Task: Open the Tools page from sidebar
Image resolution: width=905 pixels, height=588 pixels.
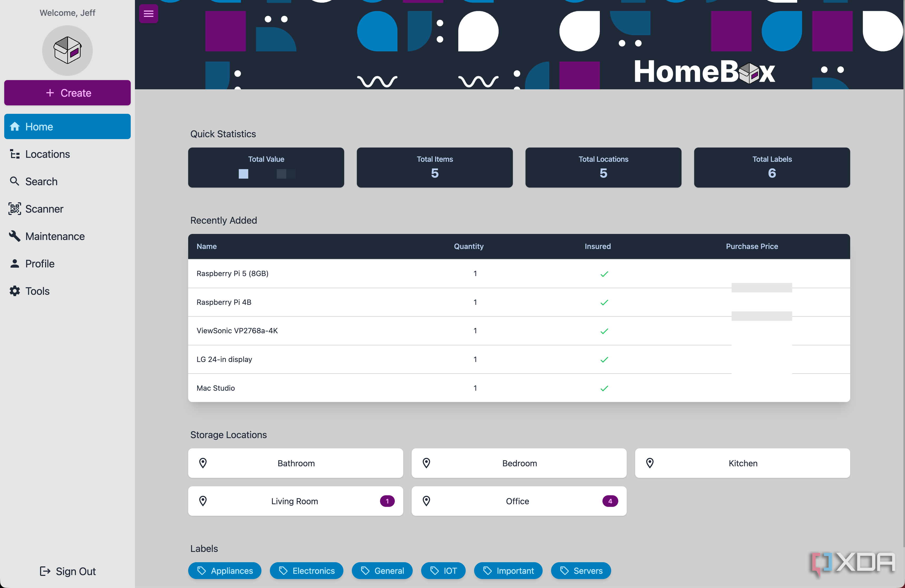Action: click(67, 291)
